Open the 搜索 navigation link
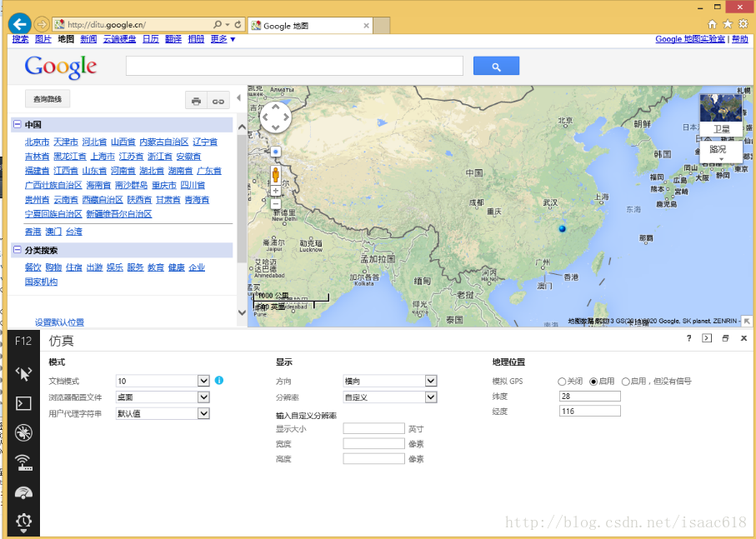756x539 pixels. [20, 39]
